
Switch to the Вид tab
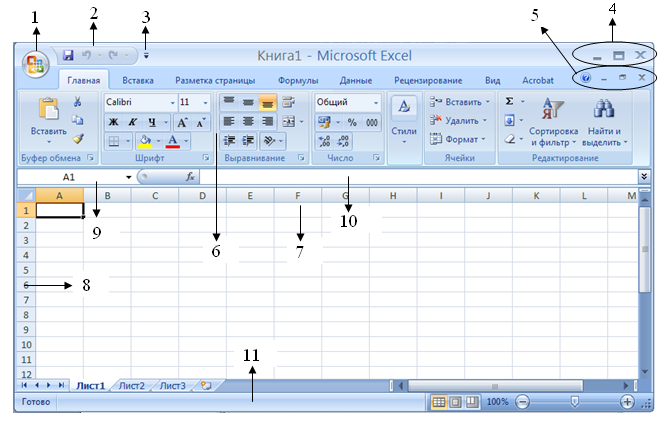(492, 80)
